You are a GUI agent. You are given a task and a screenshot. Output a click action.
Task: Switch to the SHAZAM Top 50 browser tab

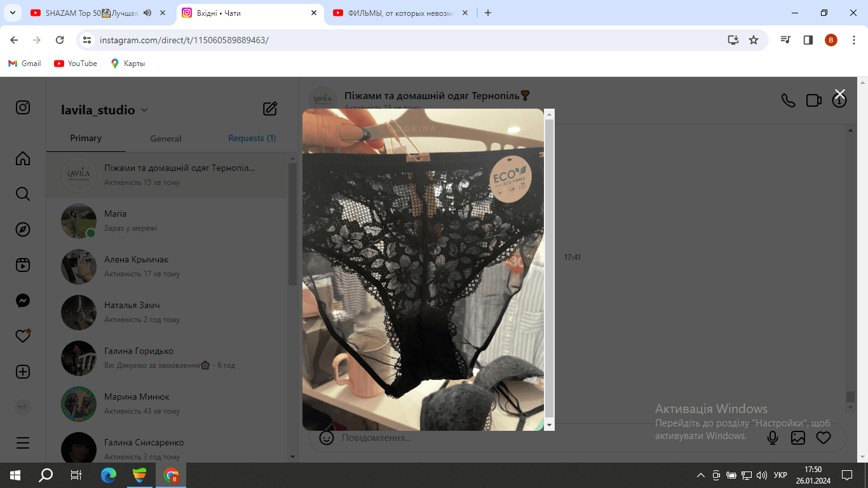(x=98, y=13)
